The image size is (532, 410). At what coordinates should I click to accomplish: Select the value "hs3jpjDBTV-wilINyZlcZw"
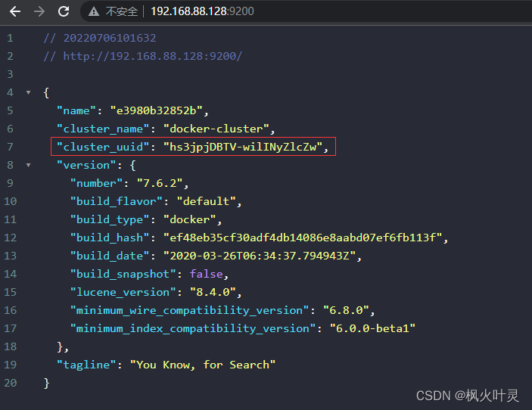[243, 147]
